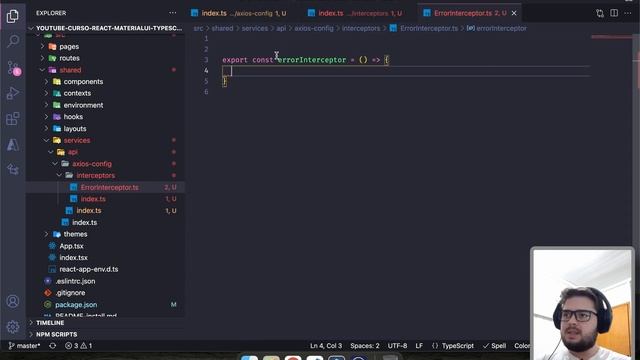Open the Accounts menu icon
Image resolution: width=640 pixels, height=360 pixels.
13,301
